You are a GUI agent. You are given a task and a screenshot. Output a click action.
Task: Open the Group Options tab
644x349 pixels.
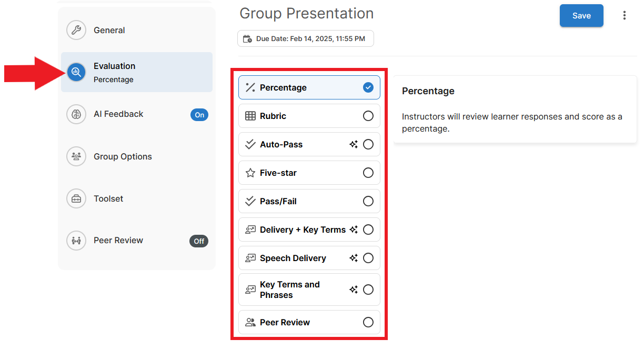click(137, 156)
